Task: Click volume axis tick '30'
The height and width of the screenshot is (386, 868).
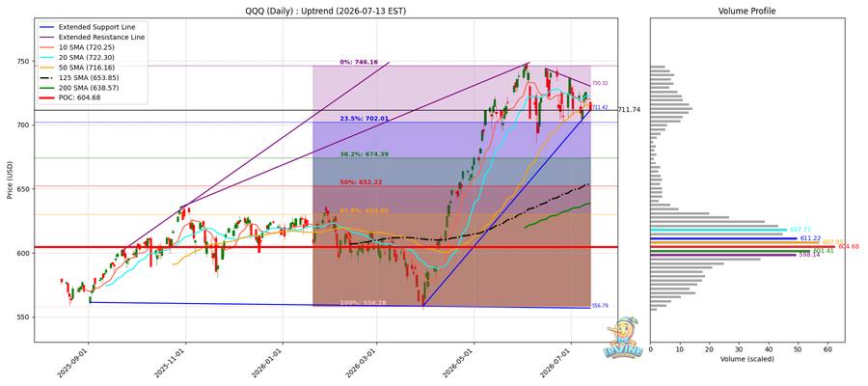Action: click(739, 349)
